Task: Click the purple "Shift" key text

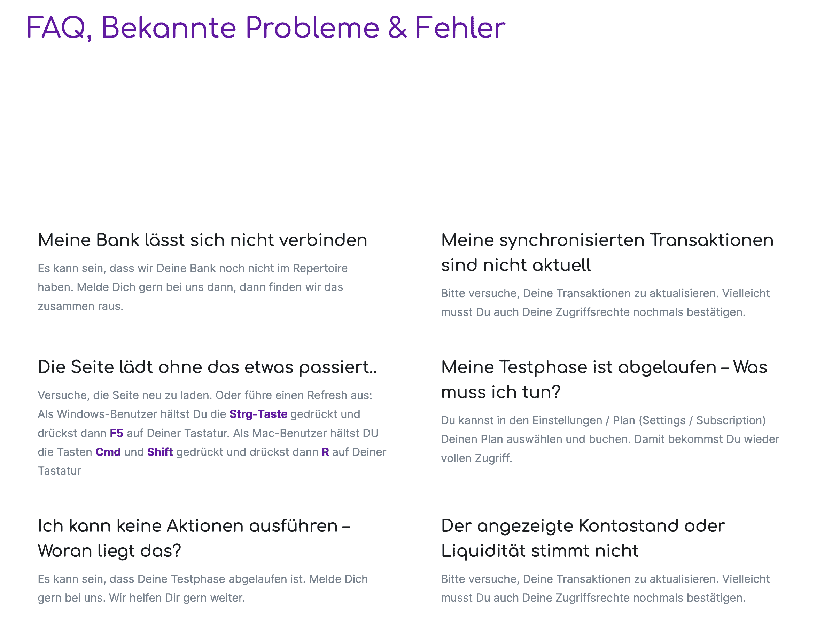Action: [160, 452]
